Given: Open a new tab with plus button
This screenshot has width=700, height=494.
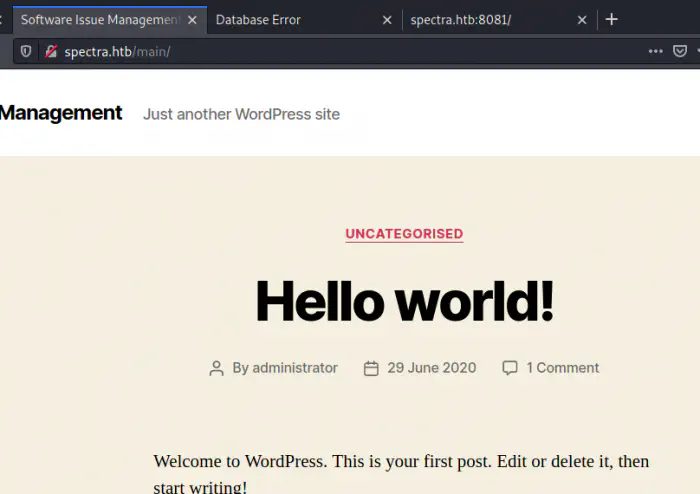Looking at the screenshot, I should pyautogui.click(x=612, y=19).
